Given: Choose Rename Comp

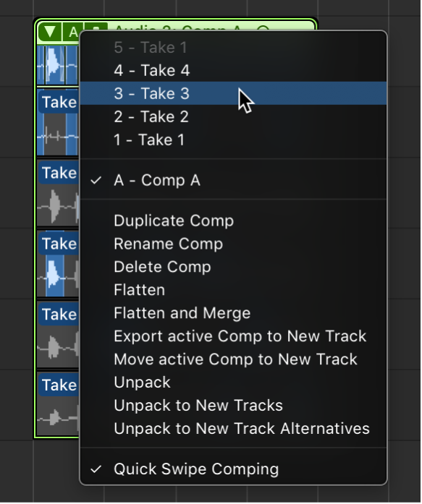Looking at the screenshot, I should [x=234, y=244].
